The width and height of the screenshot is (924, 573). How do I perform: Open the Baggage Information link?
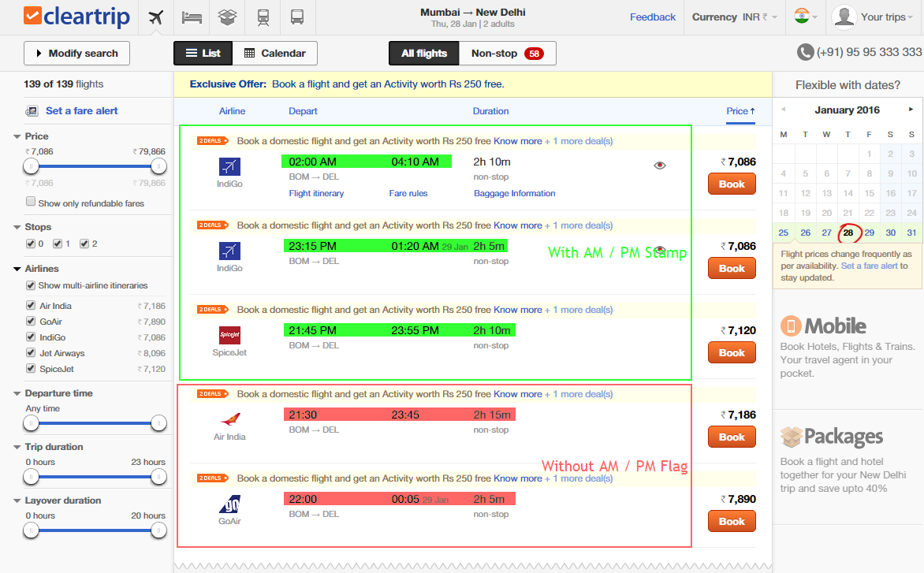(515, 193)
